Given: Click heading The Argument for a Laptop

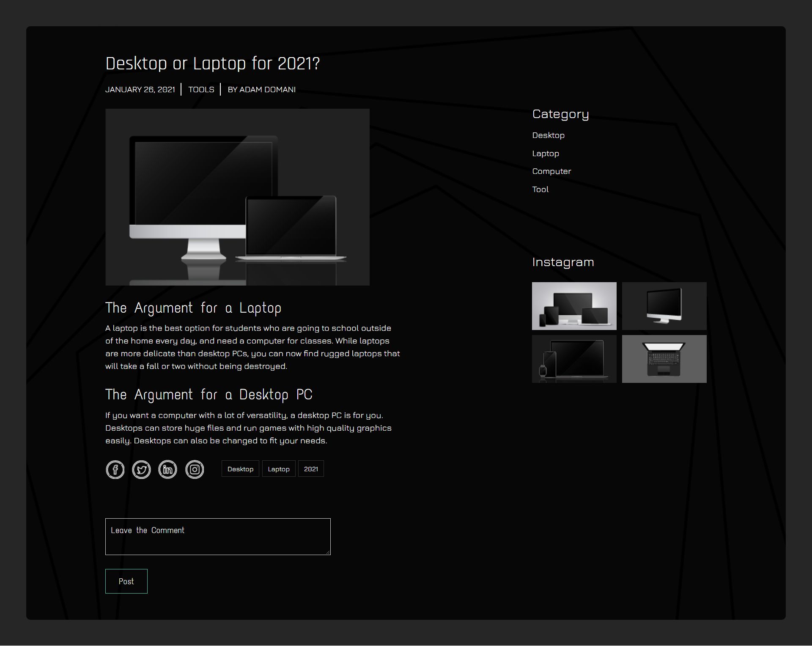Looking at the screenshot, I should click(193, 308).
